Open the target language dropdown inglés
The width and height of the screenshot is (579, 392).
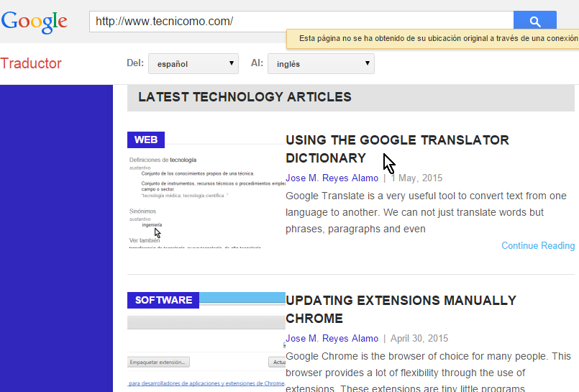coord(321,64)
